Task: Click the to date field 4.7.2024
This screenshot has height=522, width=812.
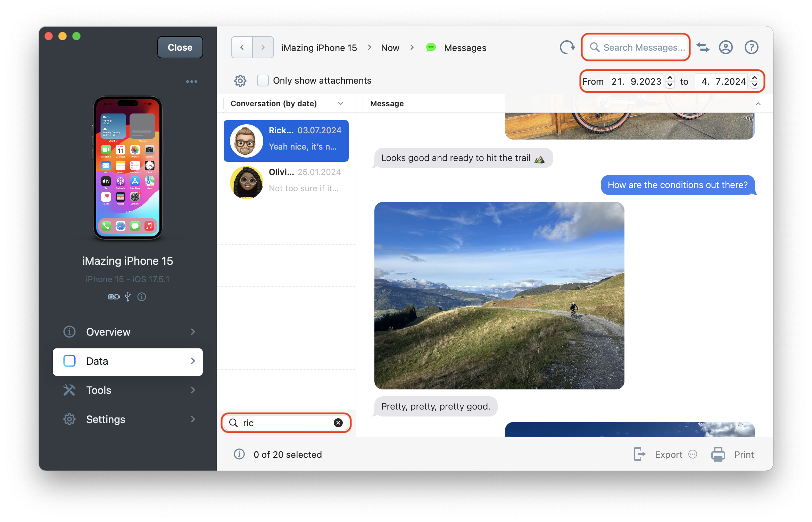Action: tap(721, 82)
